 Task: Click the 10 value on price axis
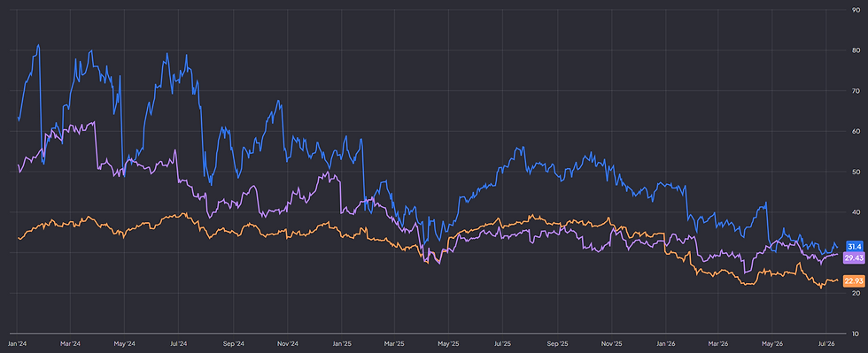click(x=856, y=334)
